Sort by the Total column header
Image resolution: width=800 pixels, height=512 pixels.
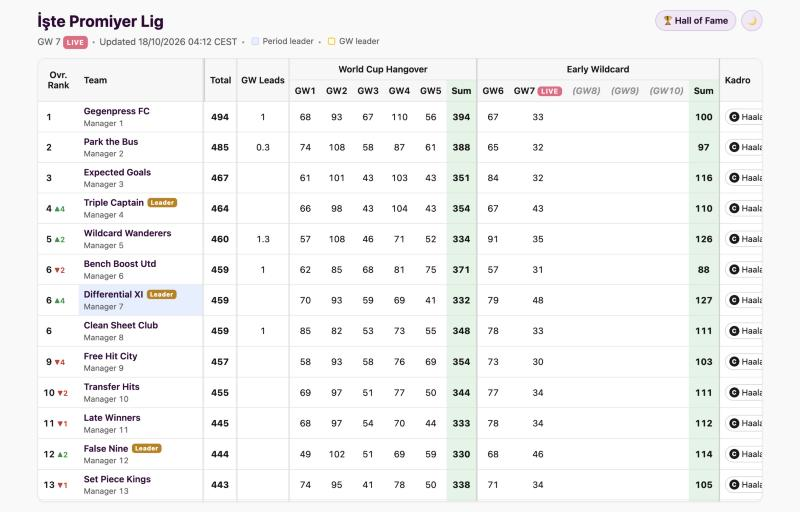(220, 80)
